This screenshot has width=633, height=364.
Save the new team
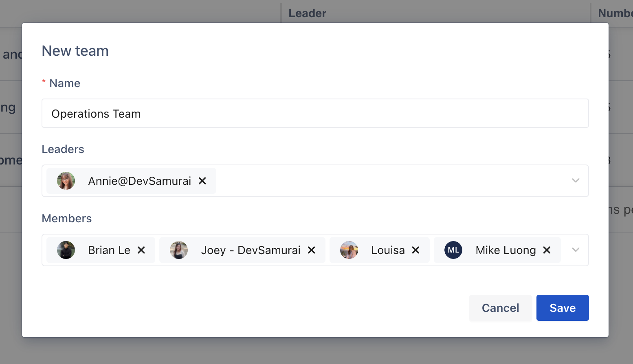pyautogui.click(x=563, y=308)
